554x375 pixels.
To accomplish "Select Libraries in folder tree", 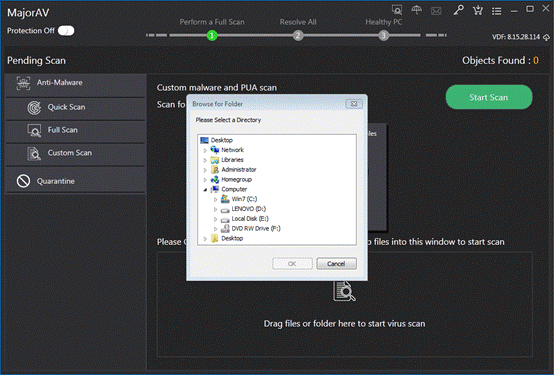I will click(232, 160).
